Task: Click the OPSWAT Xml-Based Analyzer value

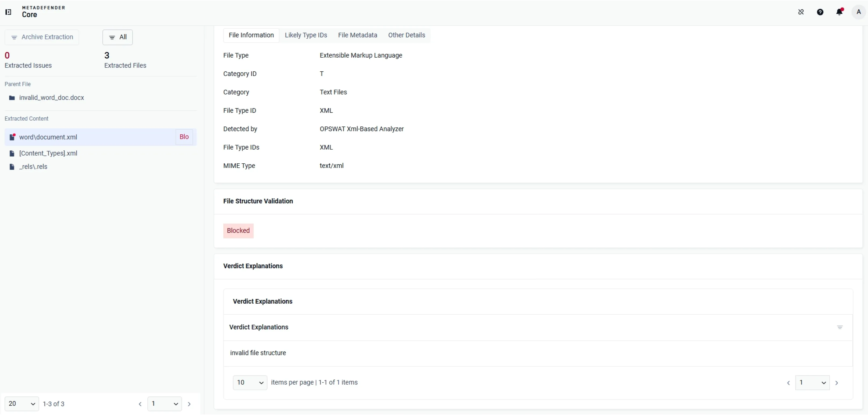Action: (362, 129)
